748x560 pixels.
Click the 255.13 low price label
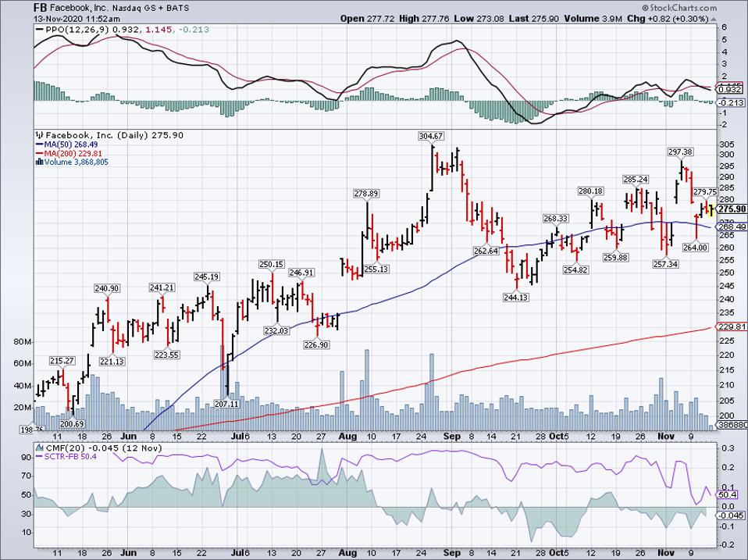tap(376, 269)
